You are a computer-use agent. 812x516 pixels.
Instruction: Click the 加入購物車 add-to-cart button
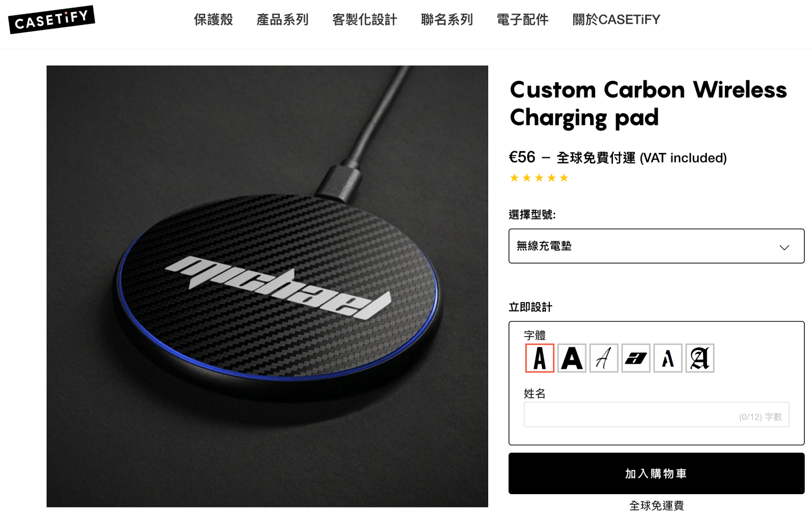click(656, 473)
